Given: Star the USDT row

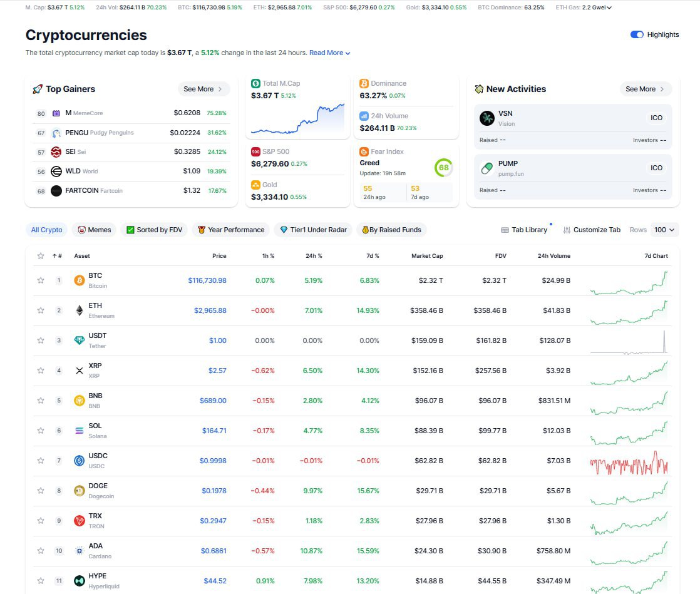Looking at the screenshot, I should point(41,340).
